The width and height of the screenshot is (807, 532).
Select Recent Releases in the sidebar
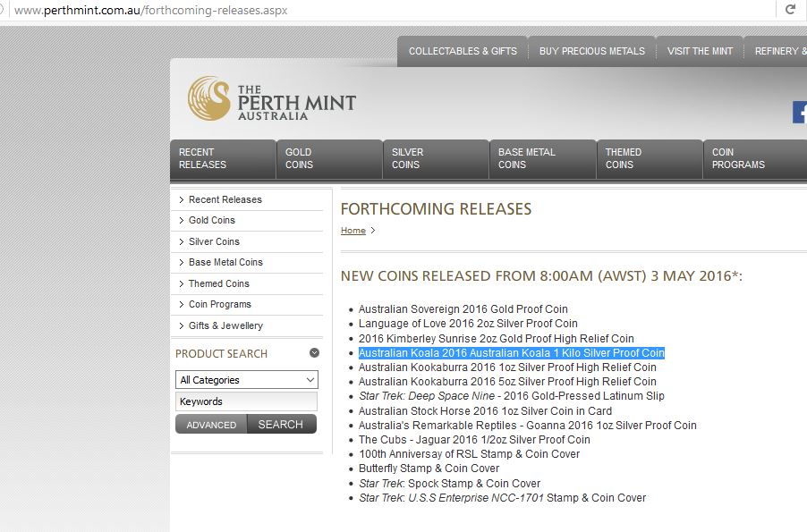pos(225,199)
